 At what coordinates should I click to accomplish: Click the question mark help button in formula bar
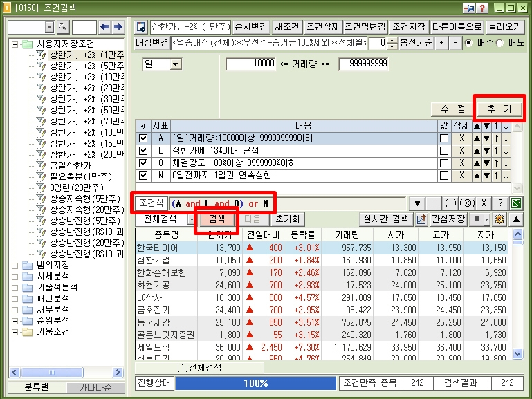(500, 203)
